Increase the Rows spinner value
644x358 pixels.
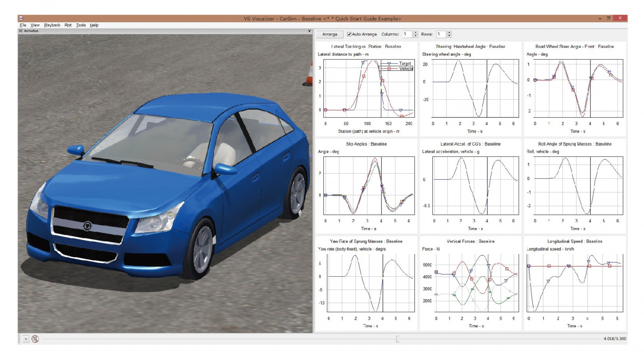coord(449,33)
